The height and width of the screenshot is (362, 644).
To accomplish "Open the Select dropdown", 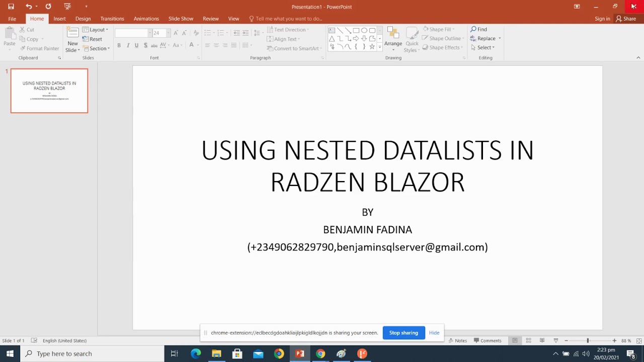I will 483,47.
